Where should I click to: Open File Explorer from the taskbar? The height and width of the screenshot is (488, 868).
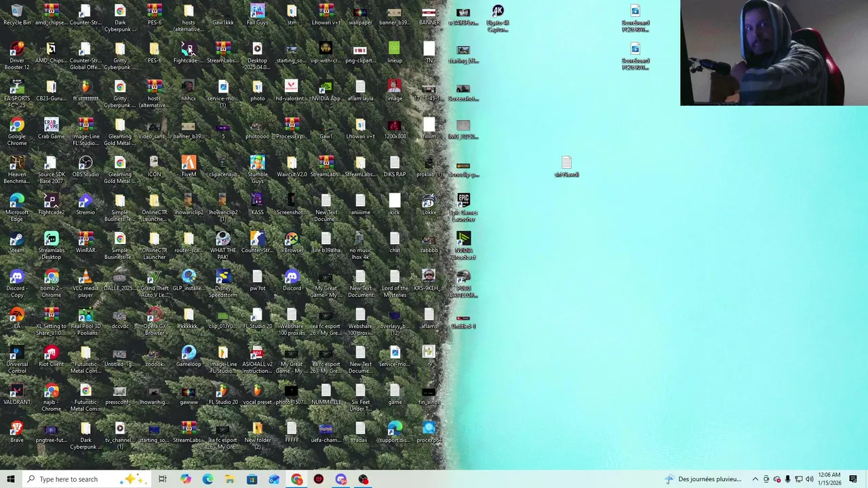pos(230,479)
